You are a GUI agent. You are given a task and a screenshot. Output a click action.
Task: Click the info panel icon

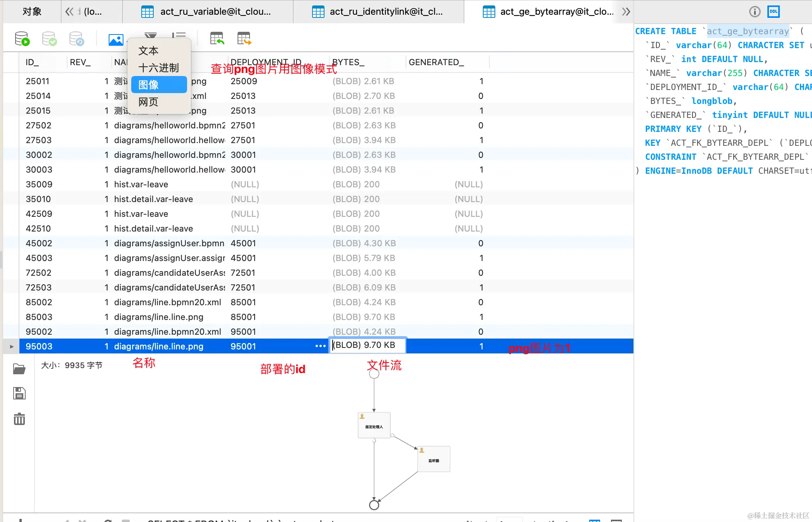pos(755,12)
